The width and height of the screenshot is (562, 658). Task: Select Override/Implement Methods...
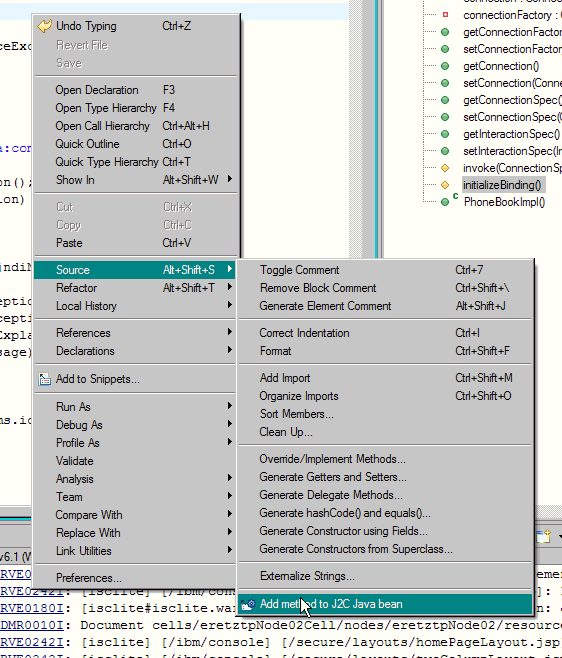(385, 459)
